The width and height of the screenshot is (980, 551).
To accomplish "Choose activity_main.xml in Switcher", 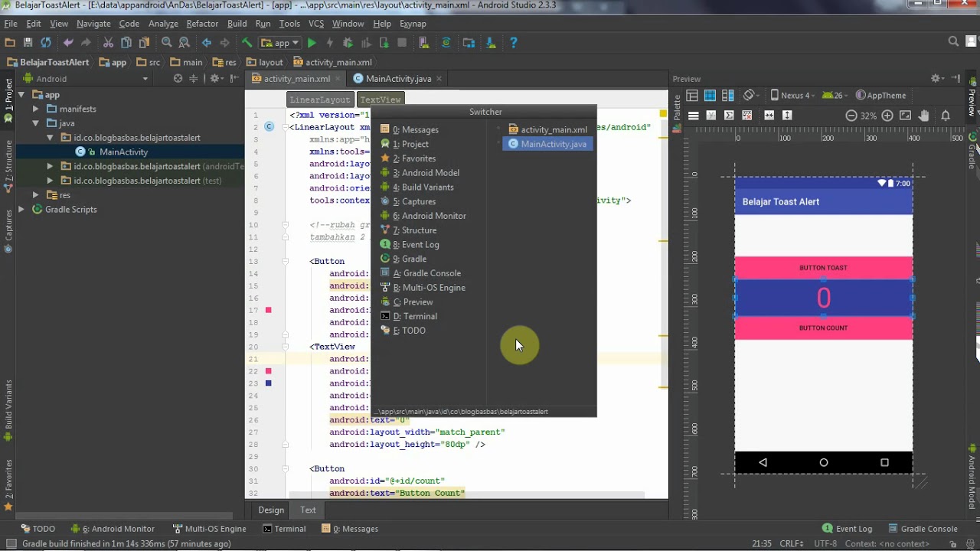I will point(547,129).
